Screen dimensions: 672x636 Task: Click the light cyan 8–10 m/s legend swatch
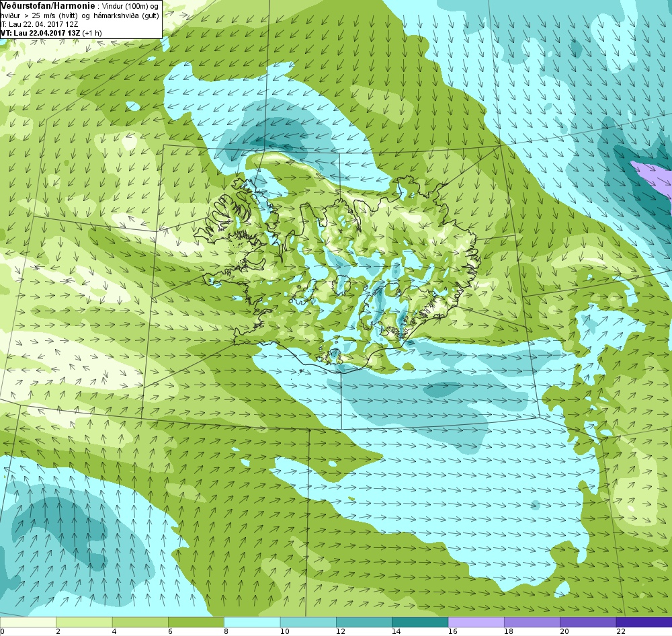coord(252,622)
